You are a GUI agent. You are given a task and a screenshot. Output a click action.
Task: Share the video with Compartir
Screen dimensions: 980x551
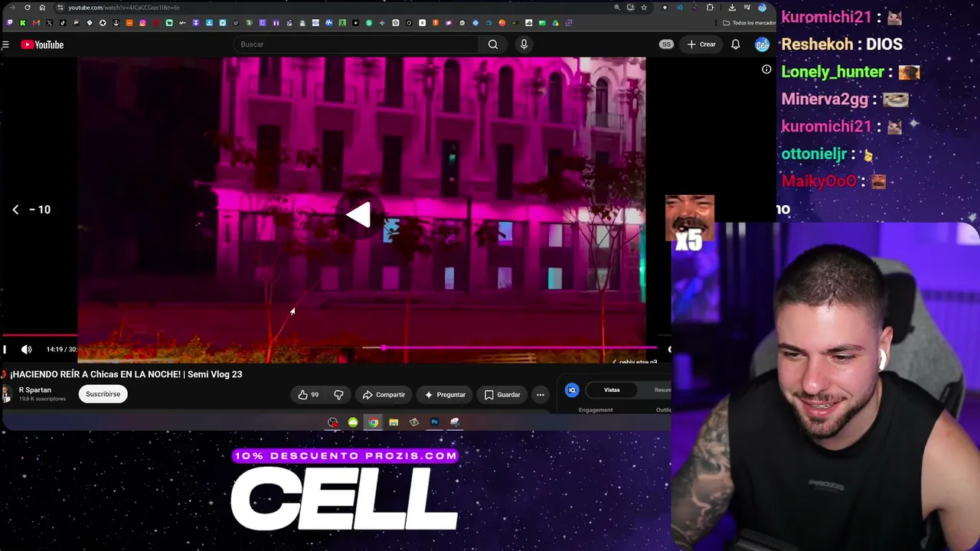(384, 395)
